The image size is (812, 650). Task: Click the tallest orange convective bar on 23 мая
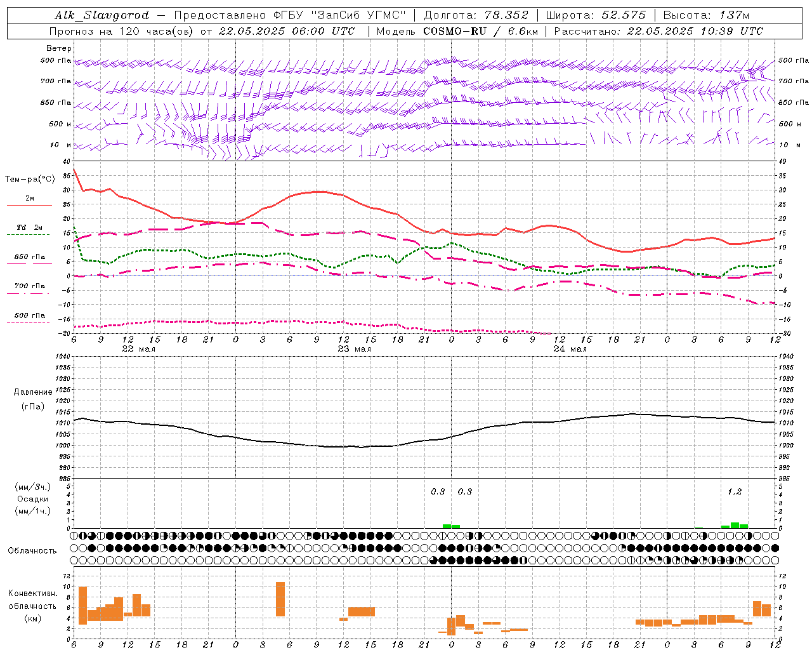point(280,599)
